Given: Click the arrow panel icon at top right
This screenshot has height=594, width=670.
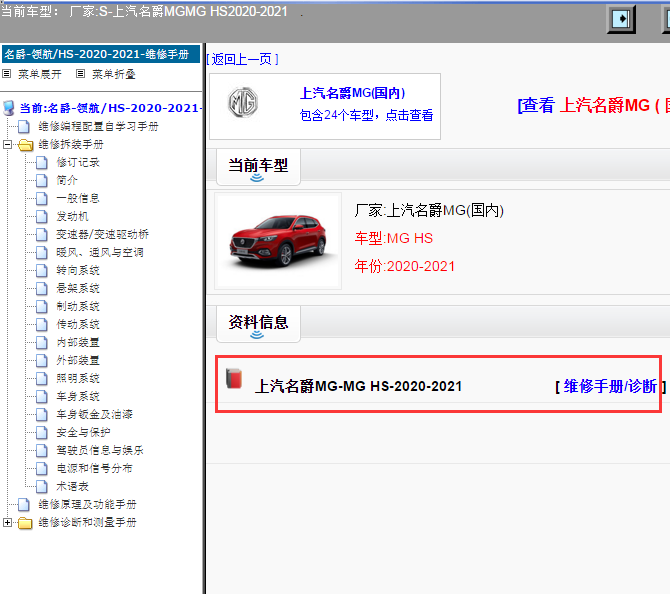Looking at the screenshot, I should [621, 19].
